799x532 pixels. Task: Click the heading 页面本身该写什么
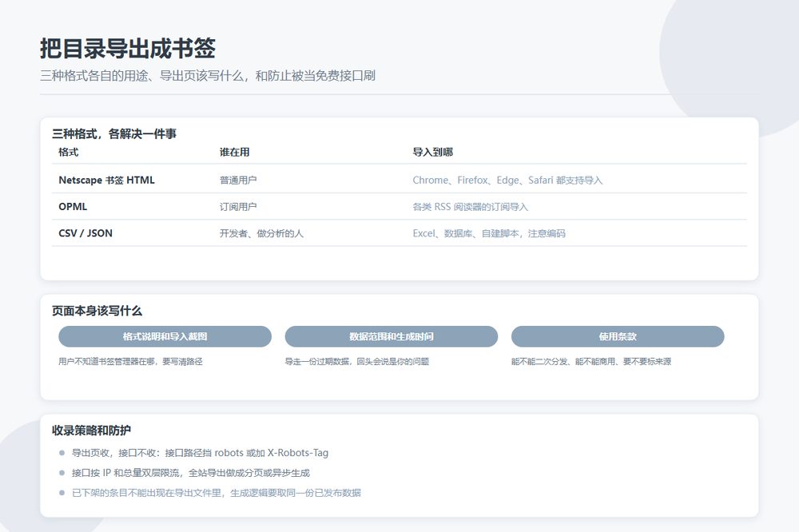pyautogui.click(x=97, y=311)
